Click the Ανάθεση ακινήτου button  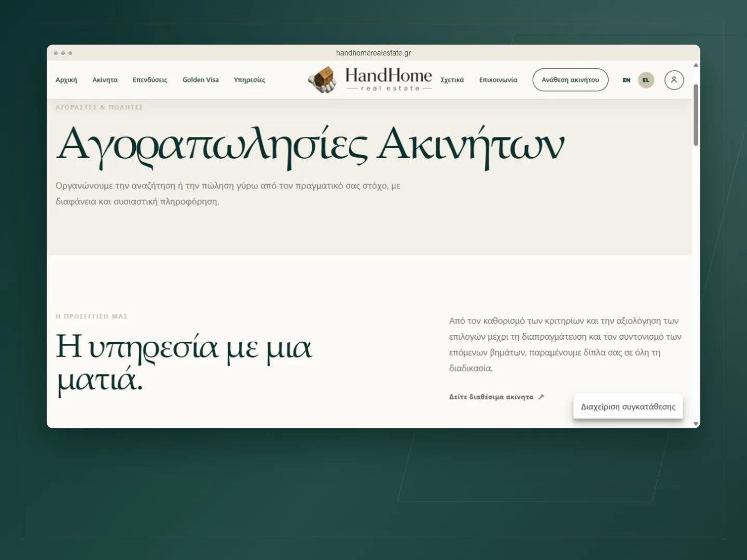tap(570, 80)
